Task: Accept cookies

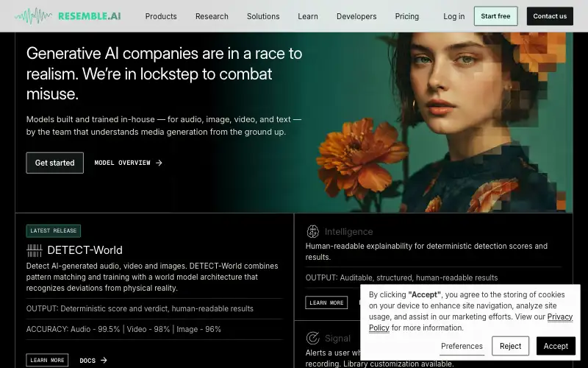Action: click(556, 346)
